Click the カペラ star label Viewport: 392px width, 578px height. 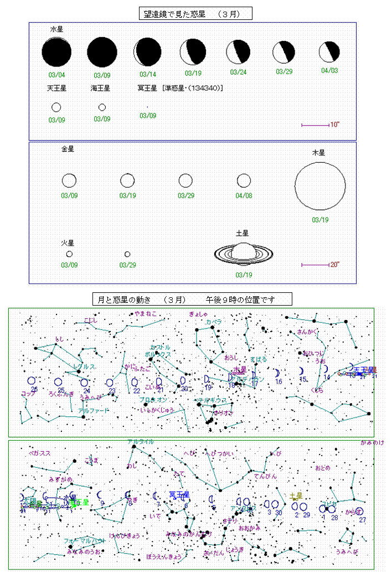pos(214,322)
